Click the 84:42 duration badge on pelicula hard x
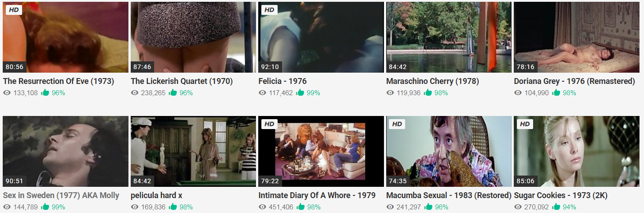The image size is (644, 213). 142,181
